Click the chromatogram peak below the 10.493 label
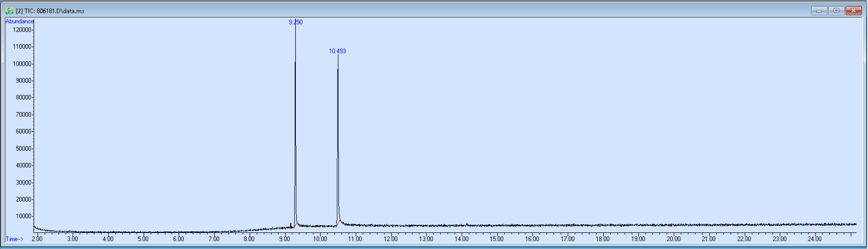This screenshot has height=249, width=868. [338, 141]
